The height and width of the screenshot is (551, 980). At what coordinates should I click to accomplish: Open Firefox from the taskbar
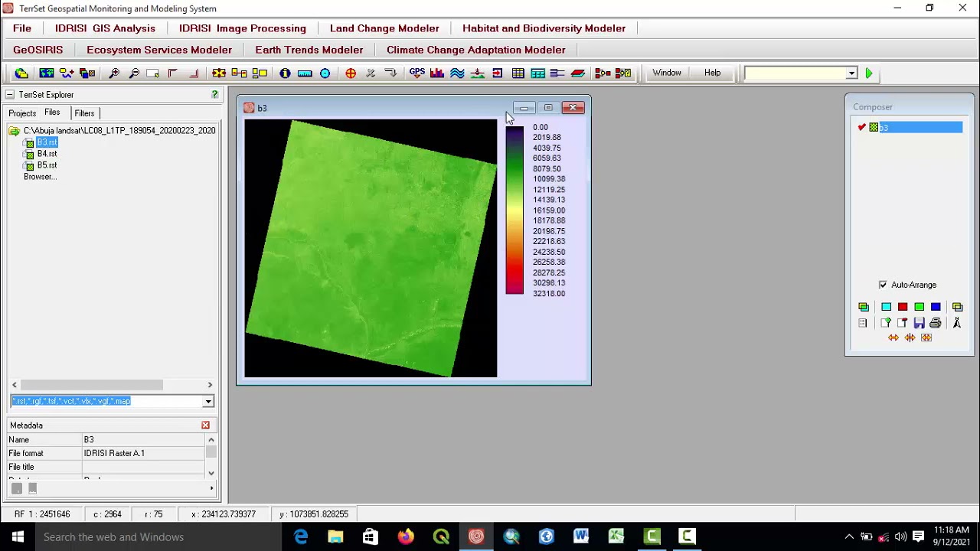coord(406,536)
